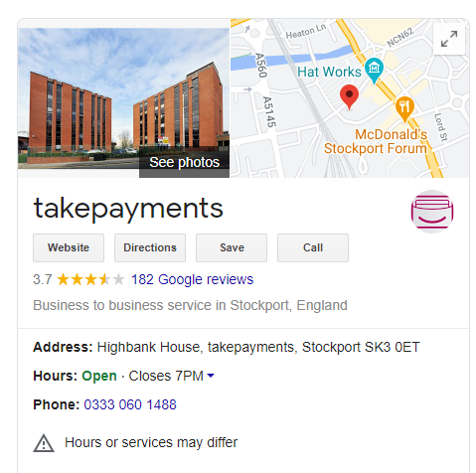Expand the opening hours dropdown arrow

click(x=211, y=376)
